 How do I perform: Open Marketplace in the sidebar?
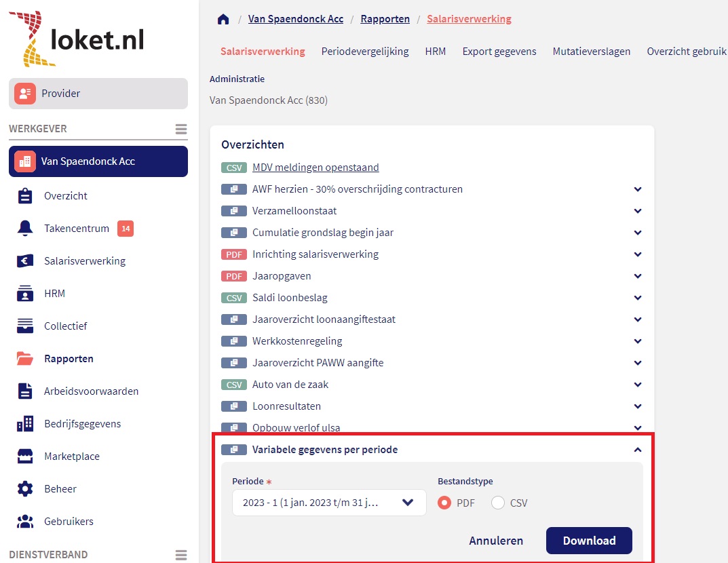(71, 456)
